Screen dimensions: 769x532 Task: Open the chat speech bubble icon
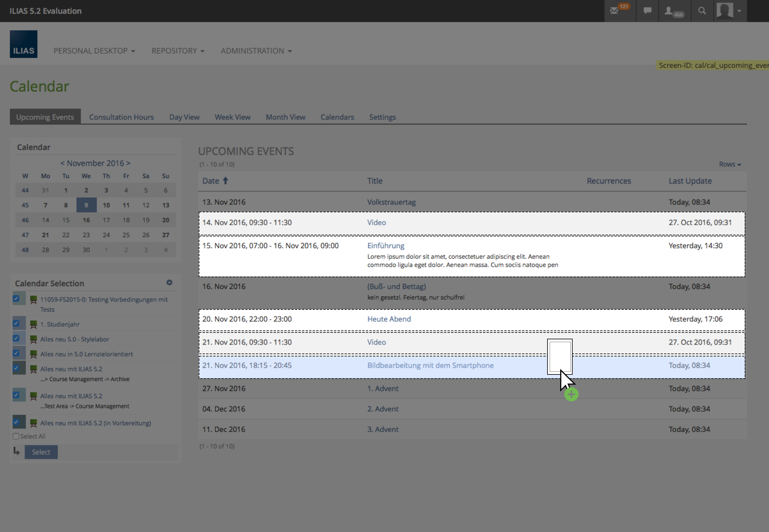click(x=647, y=11)
